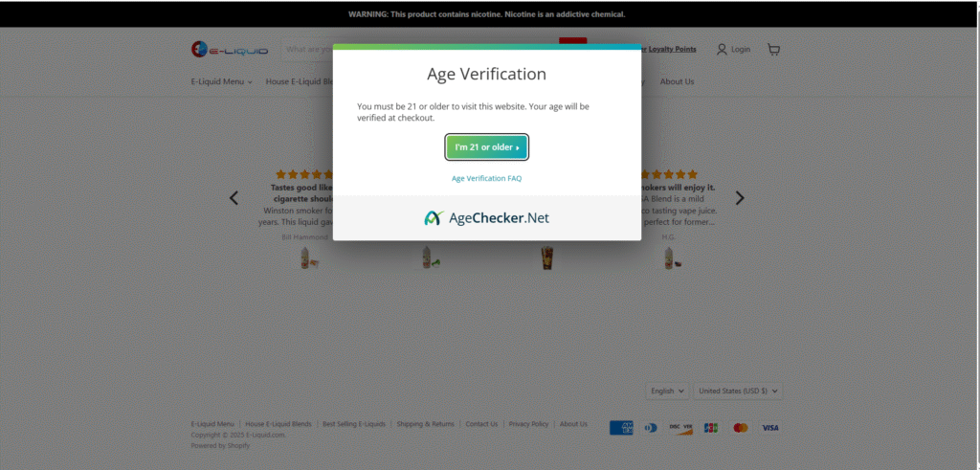Open the shopping cart icon
This screenshot has height=470, width=980.
(x=773, y=50)
